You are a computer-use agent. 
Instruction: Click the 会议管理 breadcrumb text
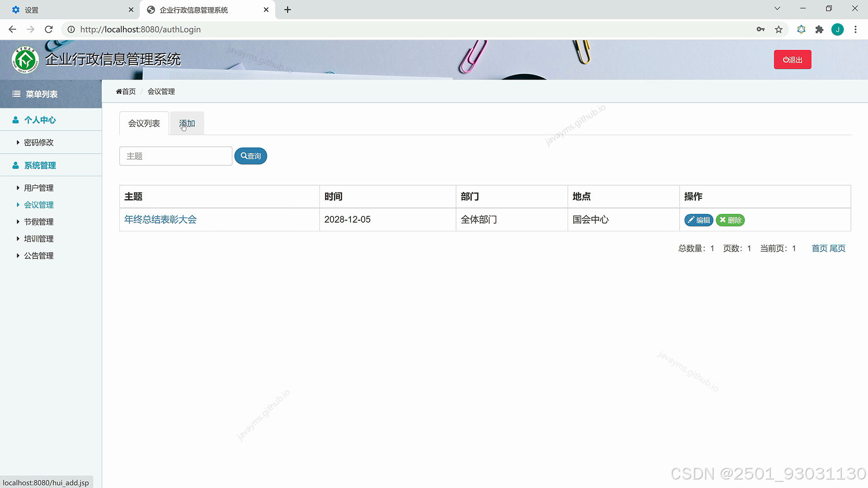coord(161,91)
